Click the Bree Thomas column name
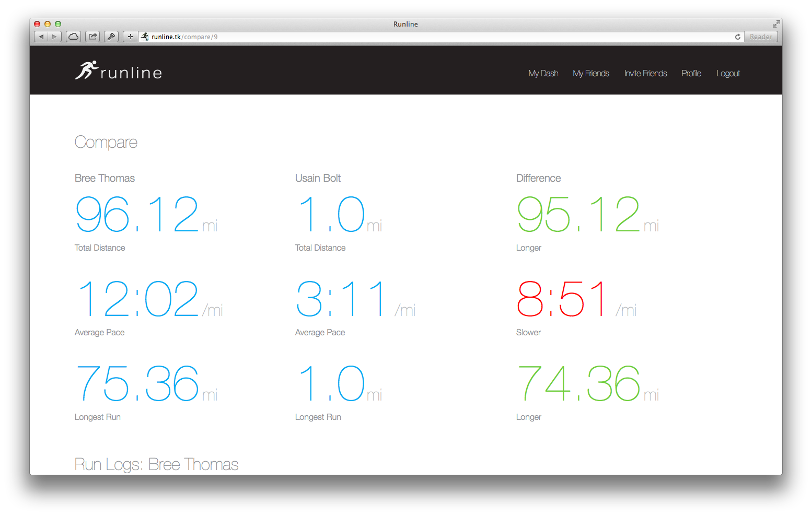The image size is (812, 516). pyautogui.click(x=105, y=178)
